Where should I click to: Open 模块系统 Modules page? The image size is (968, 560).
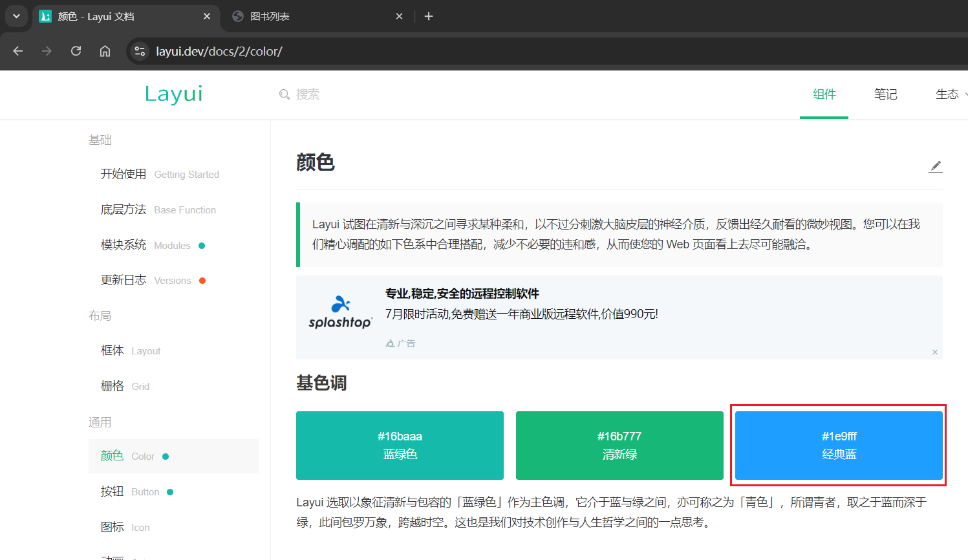pyautogui.click(x=173, y=245)
